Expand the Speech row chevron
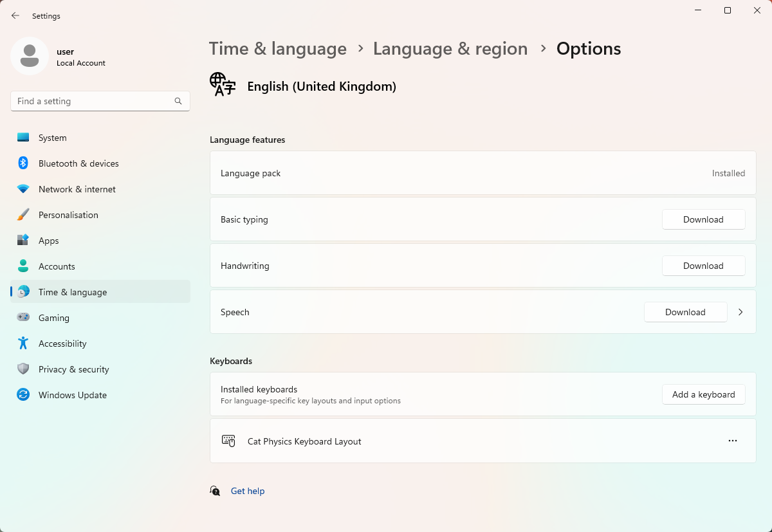 740,312
